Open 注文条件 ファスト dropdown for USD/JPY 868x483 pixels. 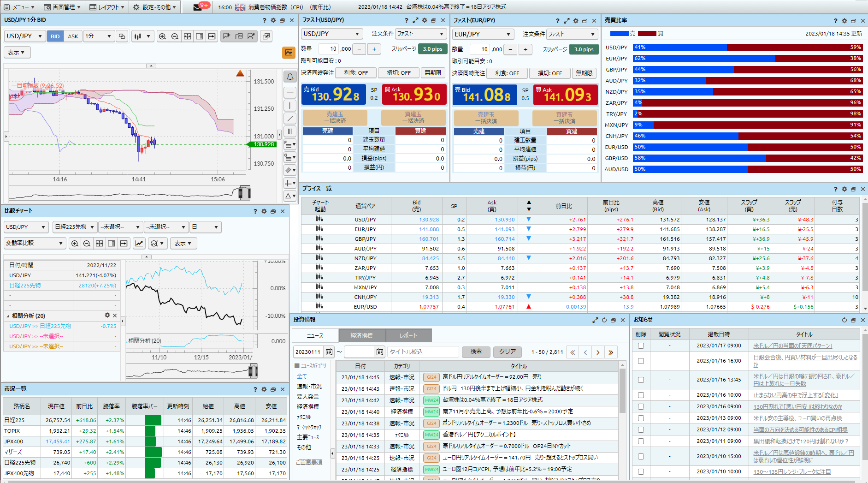[x=420, y=34]
